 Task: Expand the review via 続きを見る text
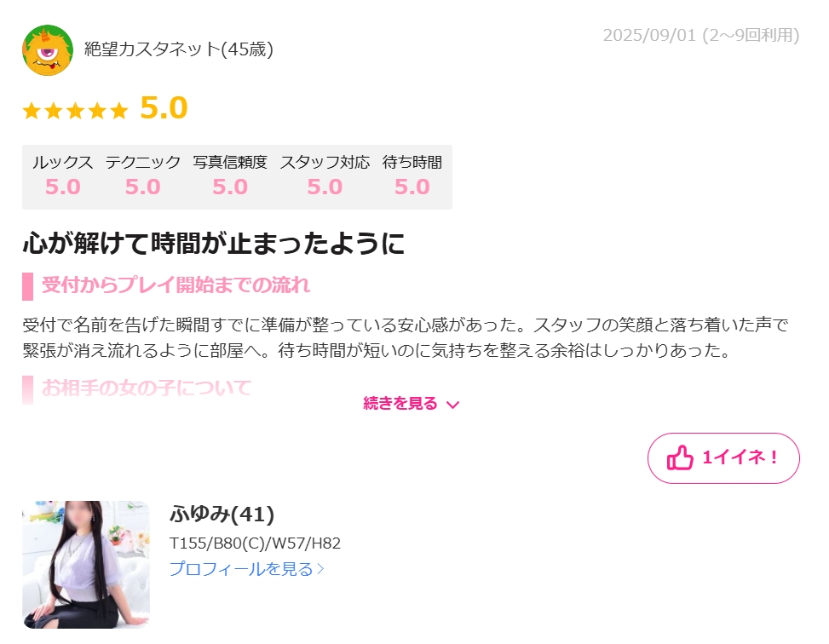tap(400, 404)
